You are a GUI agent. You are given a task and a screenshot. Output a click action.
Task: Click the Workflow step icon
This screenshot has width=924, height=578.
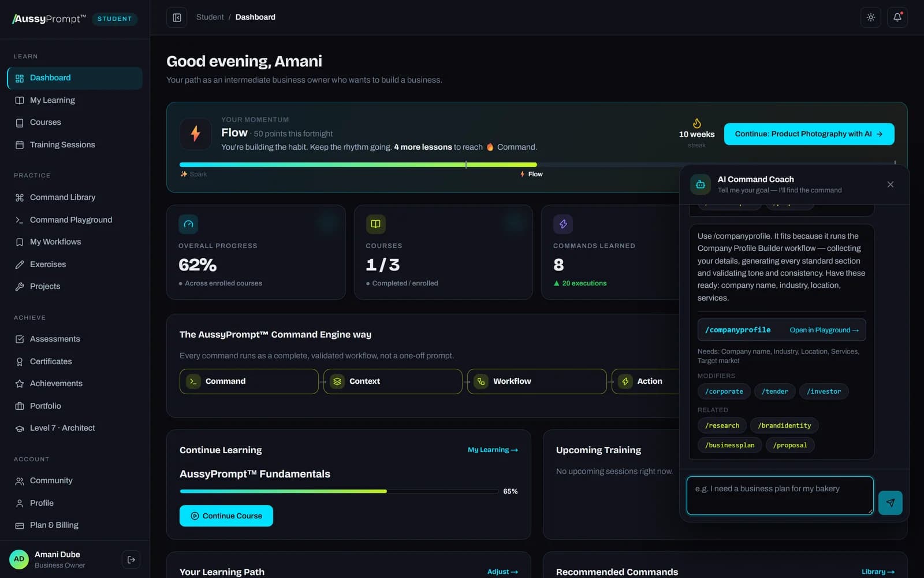coord(481,381)
